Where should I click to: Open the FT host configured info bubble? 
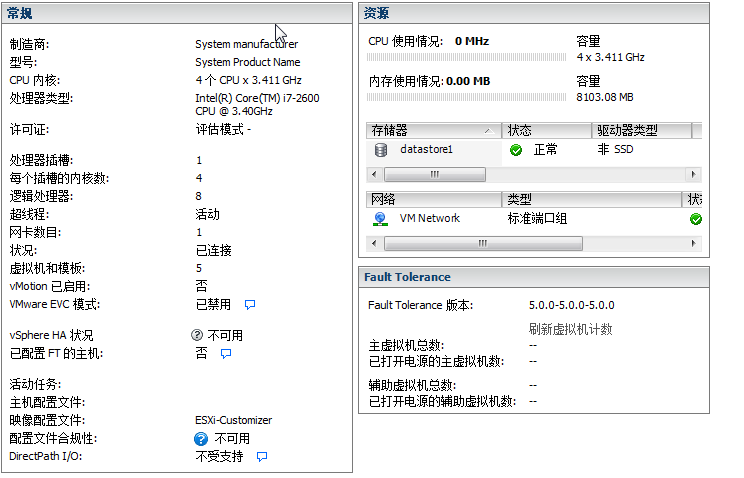pos(226,354)
